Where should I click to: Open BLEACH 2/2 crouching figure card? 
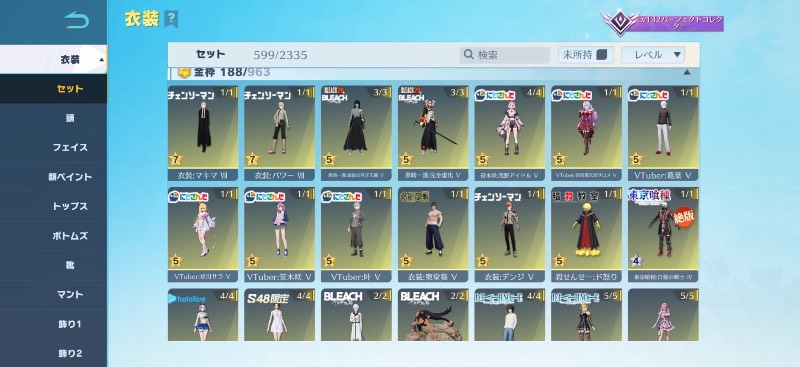point(433,315)
